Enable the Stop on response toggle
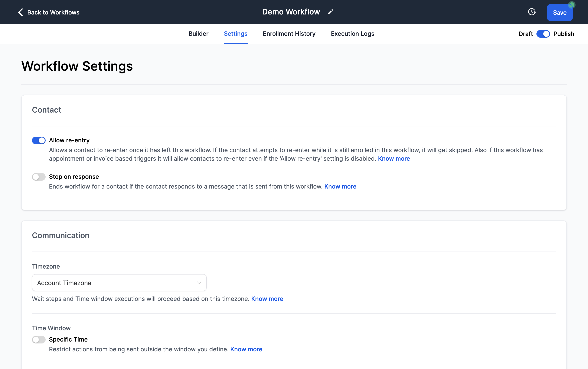 [39, 177]
